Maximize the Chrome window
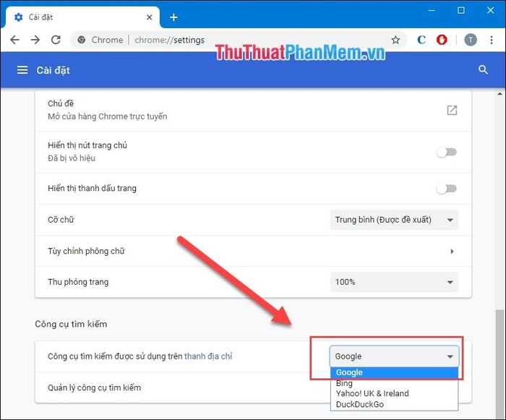The width and height of the screenshot is (506, 420). 461,10
